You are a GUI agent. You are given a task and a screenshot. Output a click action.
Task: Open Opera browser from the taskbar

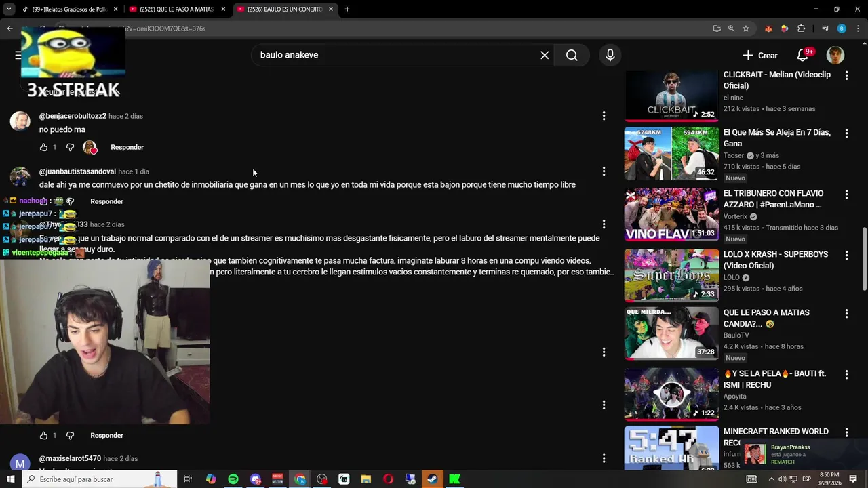click(388, 479)
